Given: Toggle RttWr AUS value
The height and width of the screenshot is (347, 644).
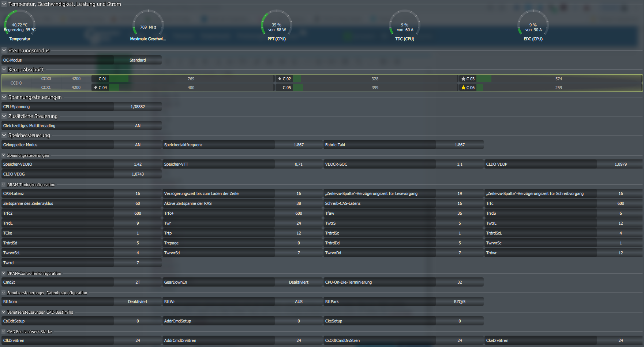Looking at the screenshot, I should point(299,302).
